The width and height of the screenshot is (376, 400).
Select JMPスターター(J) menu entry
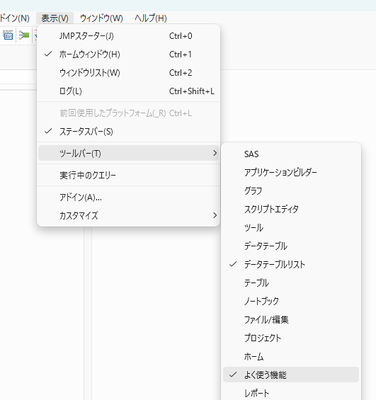(128, 36)
